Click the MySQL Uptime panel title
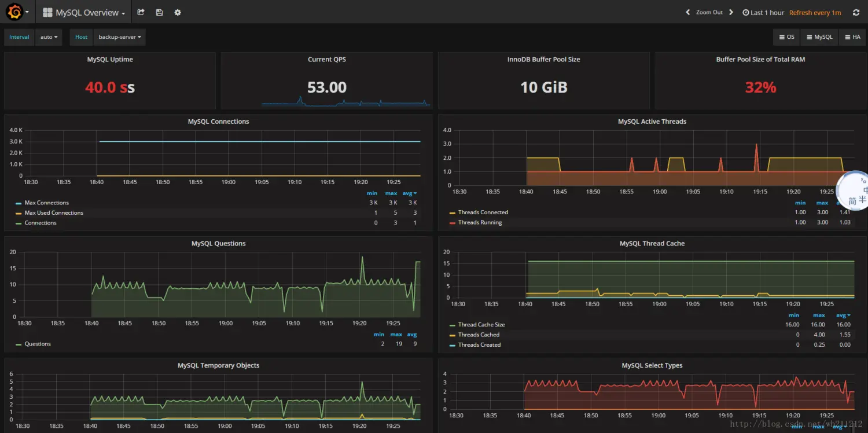This screenshot has height=433, width=868. [110, 59]
